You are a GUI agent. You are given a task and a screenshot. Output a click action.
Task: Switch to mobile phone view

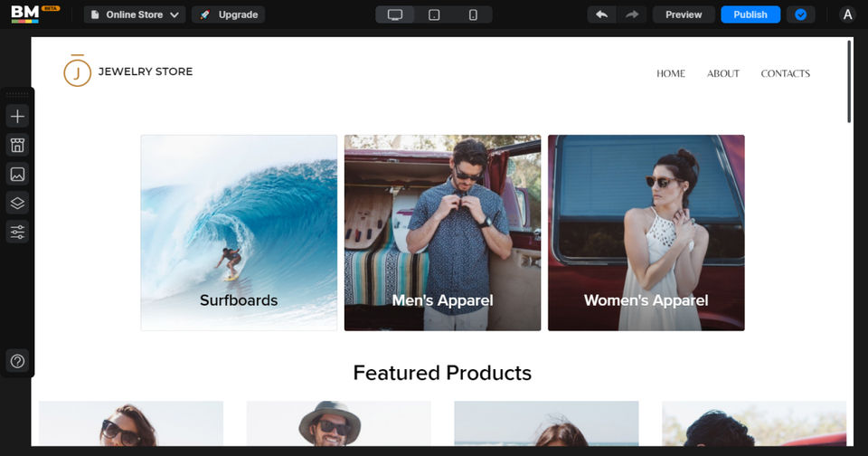[x=473, y=14]
